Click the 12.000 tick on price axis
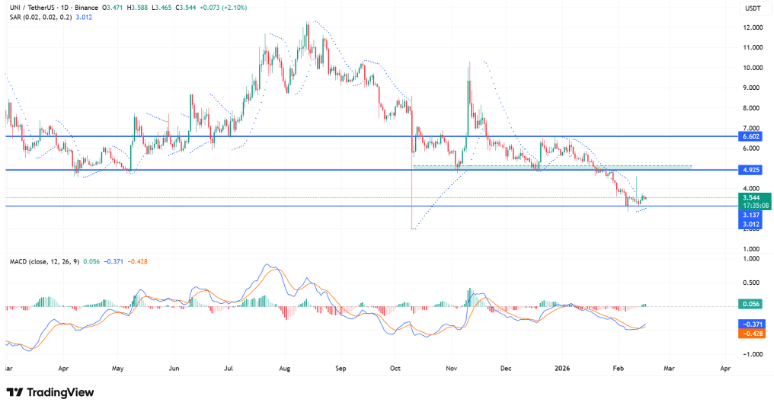The height and width of the screenshot is (409, 774). pos(753,27)
